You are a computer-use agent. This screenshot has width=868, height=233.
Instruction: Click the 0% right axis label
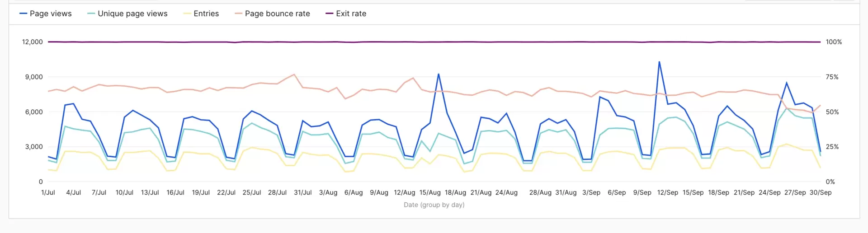coord(830,182)
